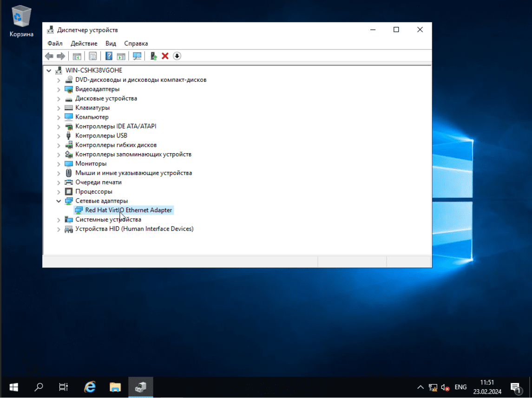Viewport: 532px width, 398px height.
Task: Select Мыши и иные указывающие устройства
Action: coord(134,173)
